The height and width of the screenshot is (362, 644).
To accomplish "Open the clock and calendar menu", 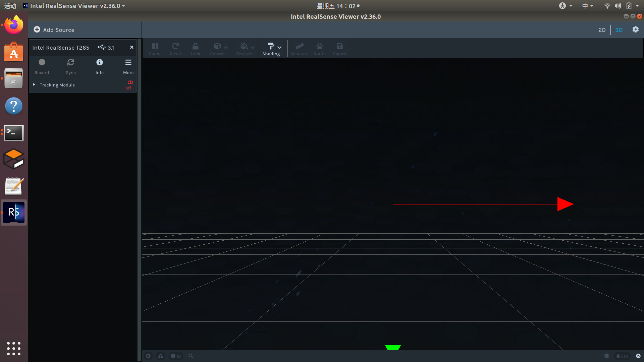I will (x=338, y=6).
